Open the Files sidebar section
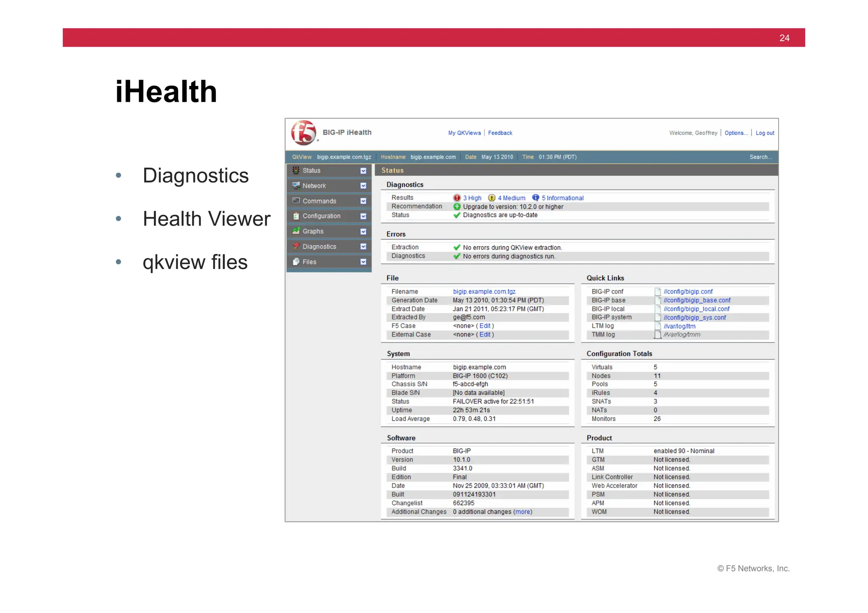The height and width of the screenshot is (613, 868). tap(329, 262)
